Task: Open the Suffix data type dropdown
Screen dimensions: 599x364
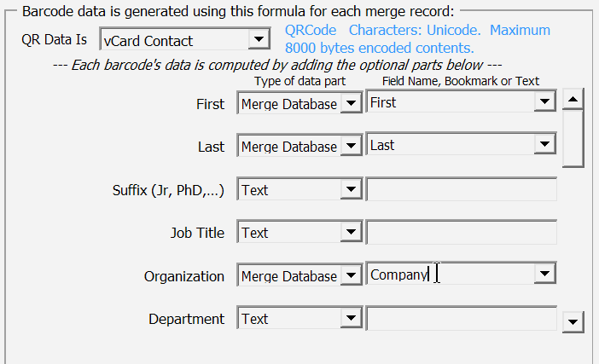Action: tap(350, 190)
